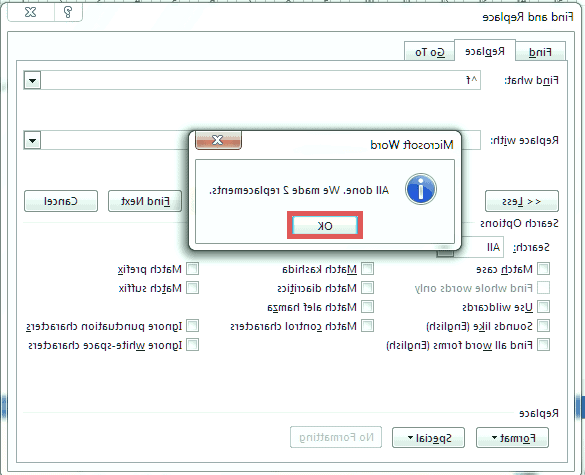Screen dimensions: 585x475
Task: Expand the Replace with history dropdown
Action: tap(32, 140)
